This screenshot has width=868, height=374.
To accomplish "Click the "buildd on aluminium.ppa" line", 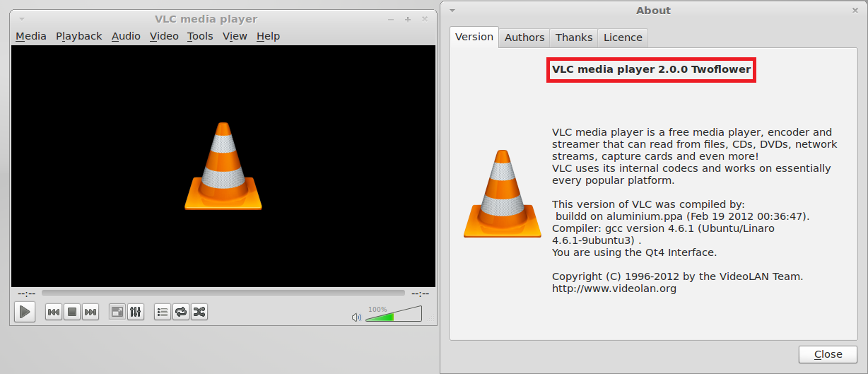I will tap(682, 216).
